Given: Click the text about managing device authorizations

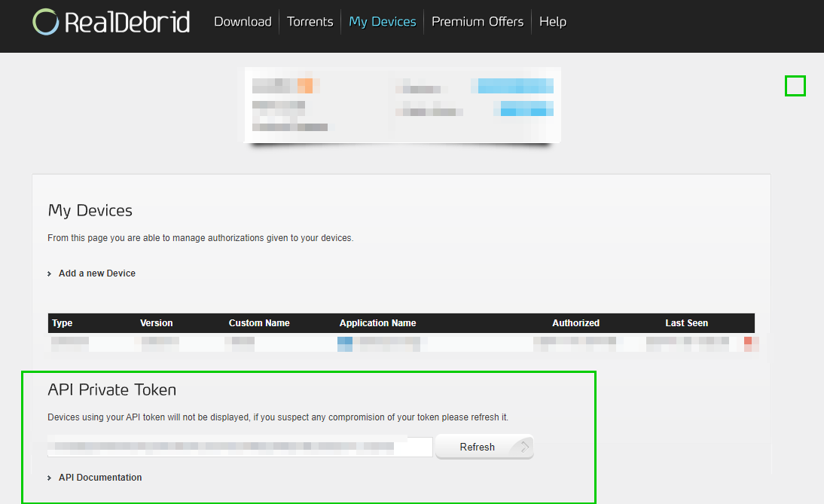Looking at the screenshot, I should 200,238.
